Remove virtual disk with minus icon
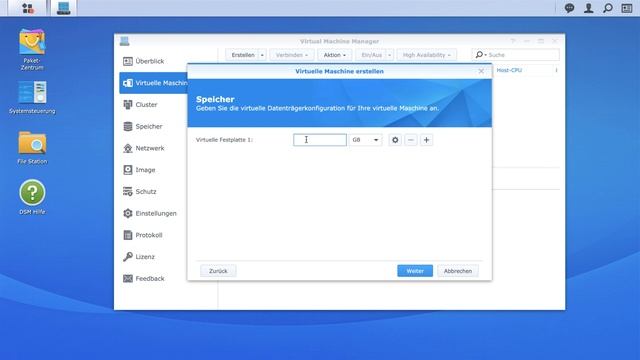 click(x=411, y=140)
